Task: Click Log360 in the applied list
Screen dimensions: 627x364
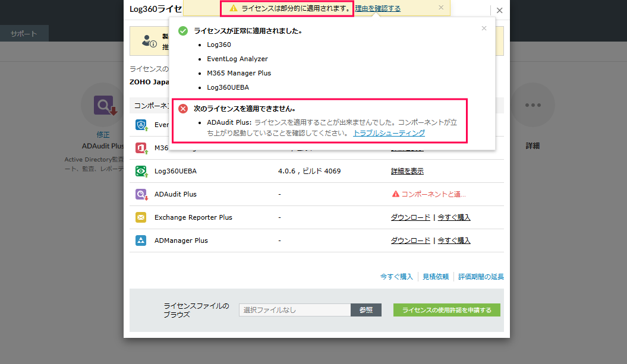Action: (x=219, y=45)
